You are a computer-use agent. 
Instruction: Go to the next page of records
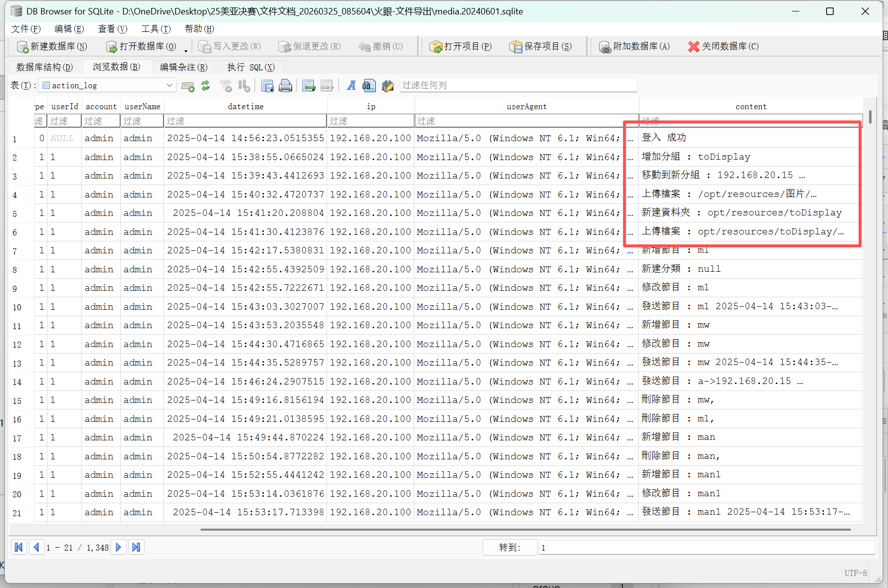click(118, 547)
